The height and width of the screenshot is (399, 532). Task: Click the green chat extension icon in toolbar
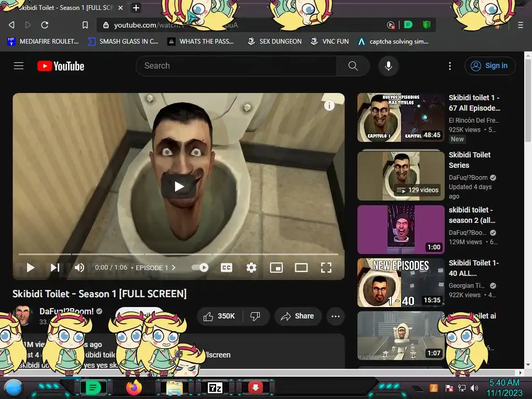click(408, 25)
